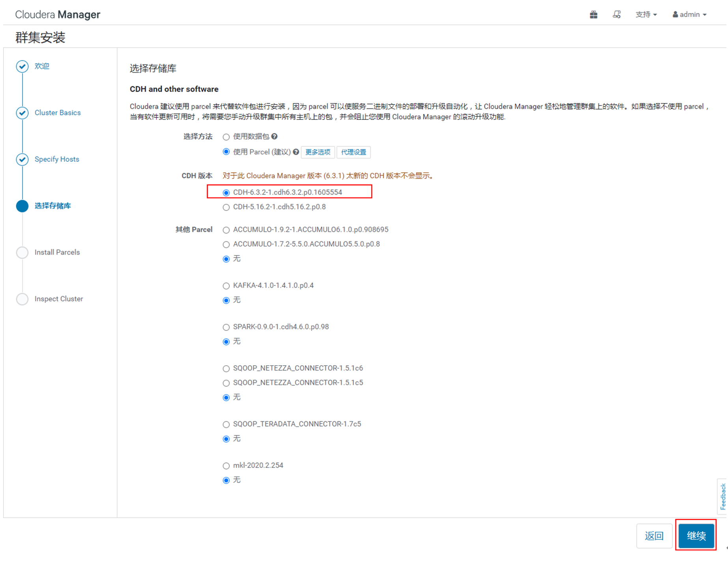
Task: Select 使用 Parcel (建议) installation method
Action: click(226, 152)
